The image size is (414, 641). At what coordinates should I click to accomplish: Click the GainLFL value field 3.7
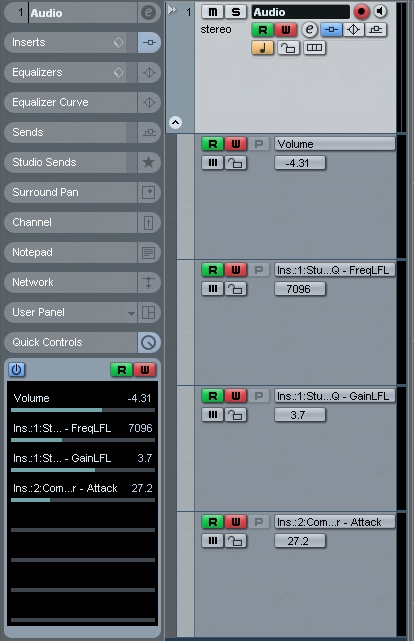(x=300, y=415)
